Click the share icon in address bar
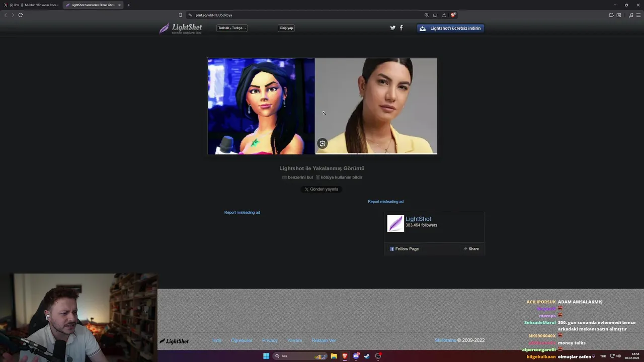 (x=443, y=15)
